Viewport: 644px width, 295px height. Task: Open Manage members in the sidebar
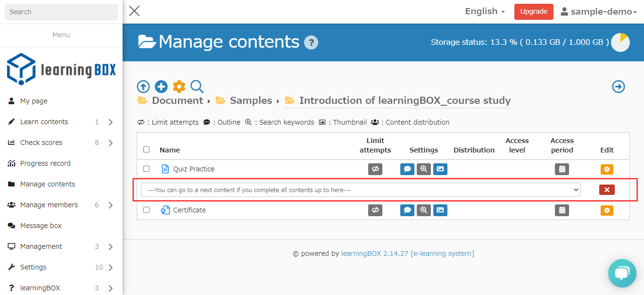coord(49,205)
